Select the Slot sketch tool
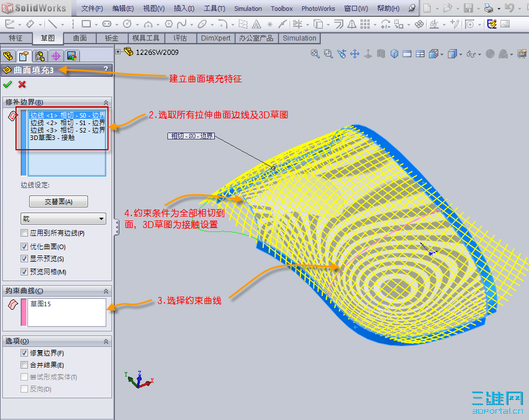Image resolution: width=529 pixels, height=420 pixels. tap(107, 24)
